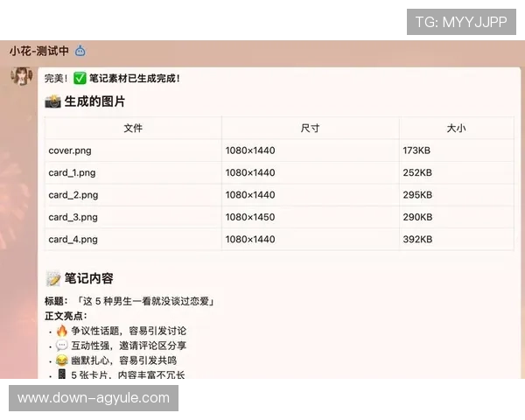This screenshot has height=420, width=525.
Task: Select the chat title 小花-测试中
Action: [x=39, y=52]
